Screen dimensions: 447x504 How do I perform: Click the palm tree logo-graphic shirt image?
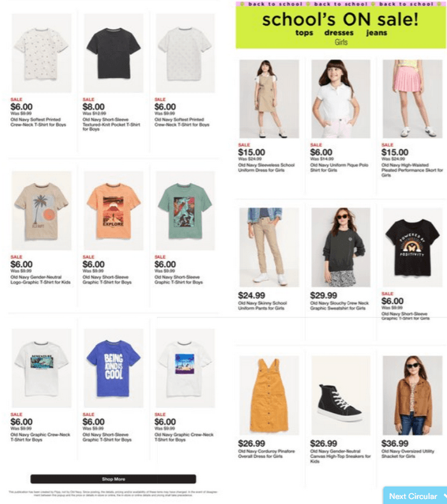(42, 211)
